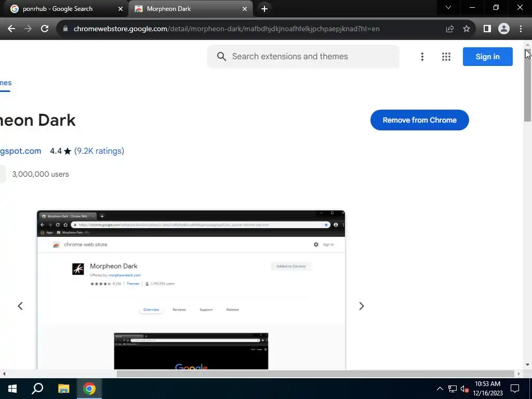Click the vertical scrollbar thumb

528,85
